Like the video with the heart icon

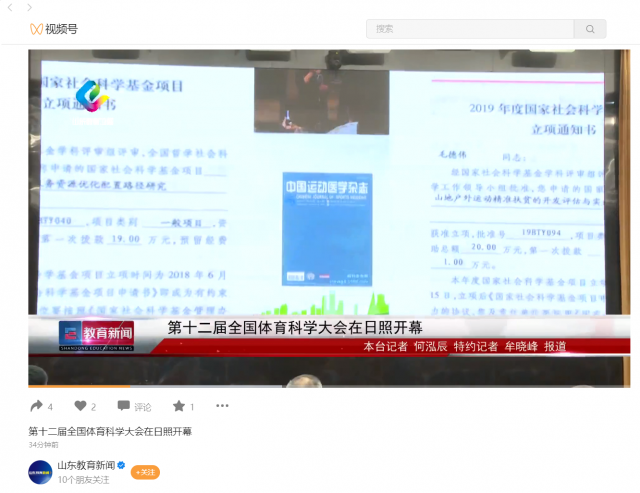pyautogui.click(x=80, y=406)
